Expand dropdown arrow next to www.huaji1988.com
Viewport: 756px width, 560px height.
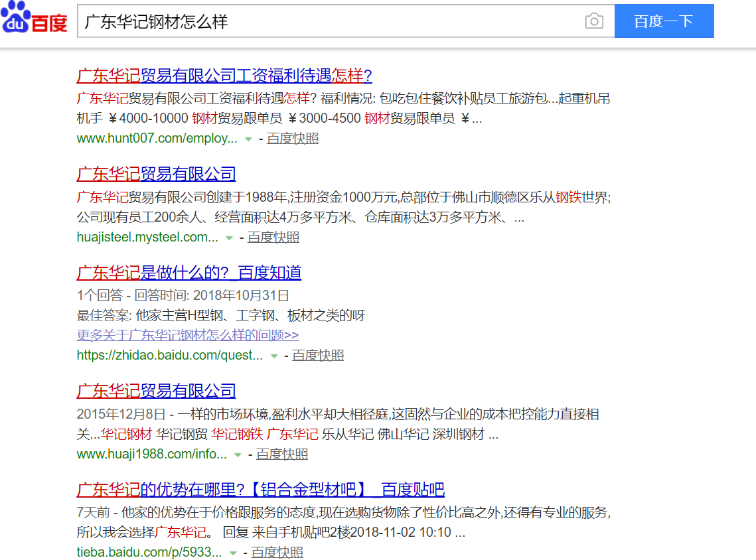[238, 455]
